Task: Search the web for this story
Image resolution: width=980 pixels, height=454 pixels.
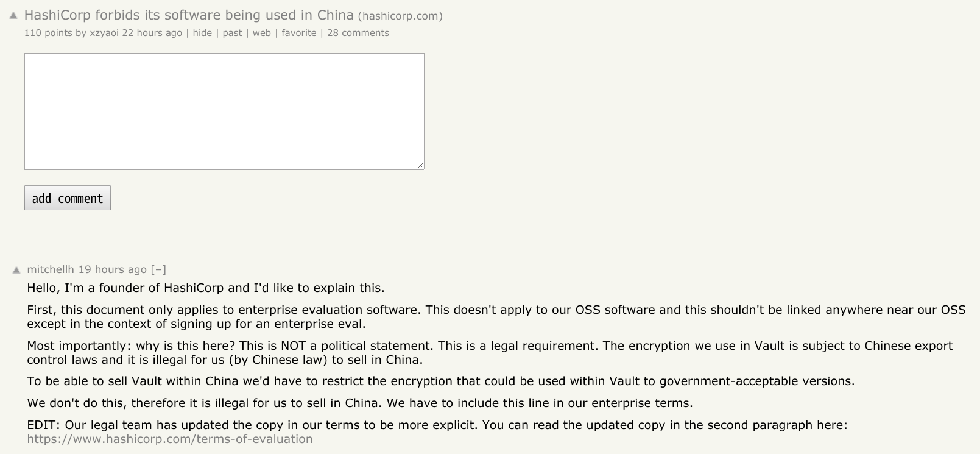Action: [261, 33]
